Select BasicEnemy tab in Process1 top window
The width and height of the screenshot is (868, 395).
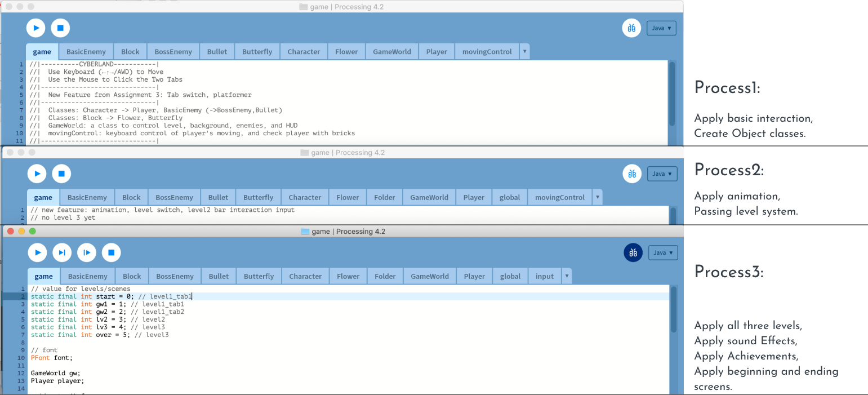86,51
